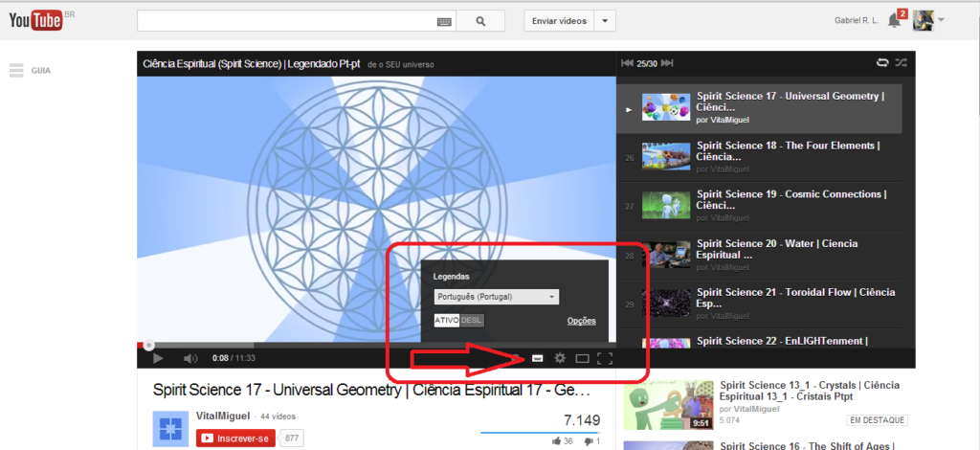980x450 pixels.
Task: Open the player settings gear
Action: [x=560, y=358]
